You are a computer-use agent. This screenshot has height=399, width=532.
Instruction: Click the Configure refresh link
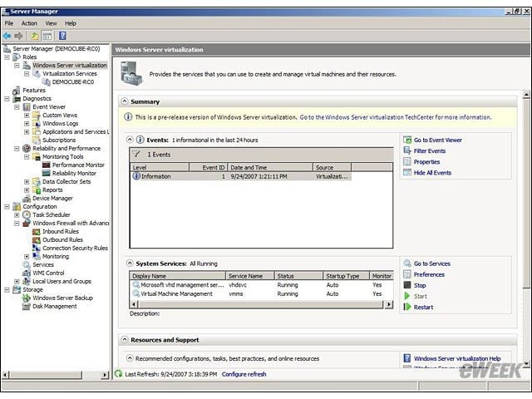(244, 374)
